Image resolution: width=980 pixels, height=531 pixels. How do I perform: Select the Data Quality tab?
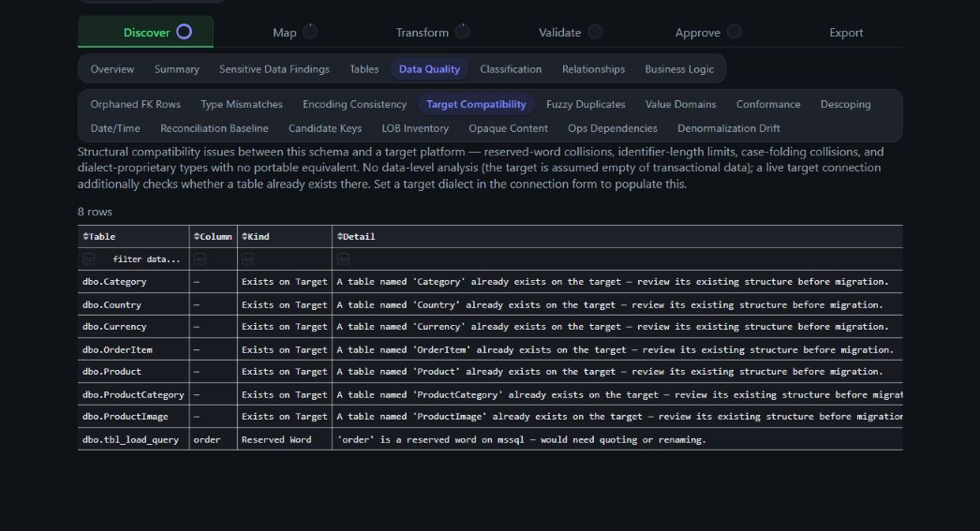pyautogui.click(x=429, y=69)
